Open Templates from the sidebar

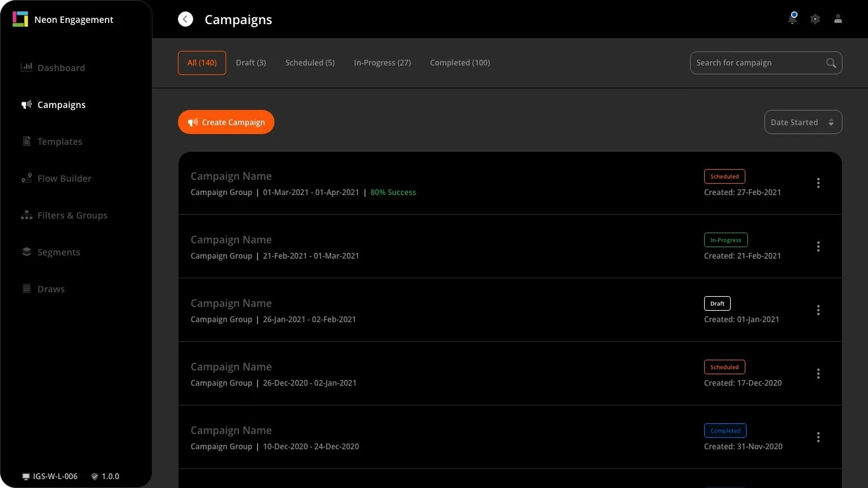pyautogui.click(x=60, y=142)
